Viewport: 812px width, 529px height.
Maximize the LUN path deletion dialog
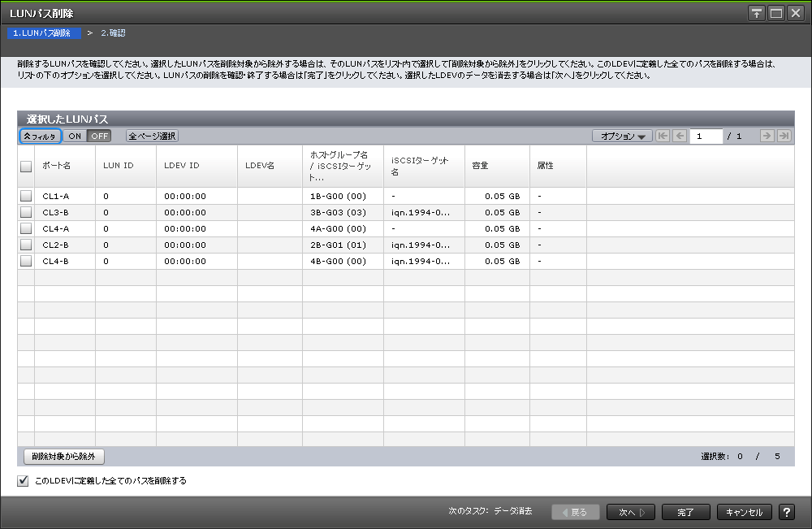coord(775,13)
